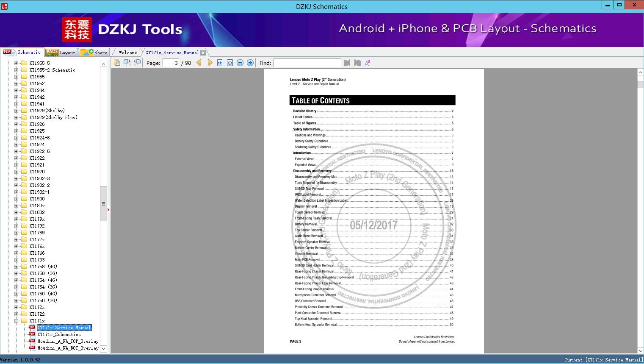Viewport: 644px width, 364px height.
Task: Click the Current file status bar text
Action: tap(604, 360)
